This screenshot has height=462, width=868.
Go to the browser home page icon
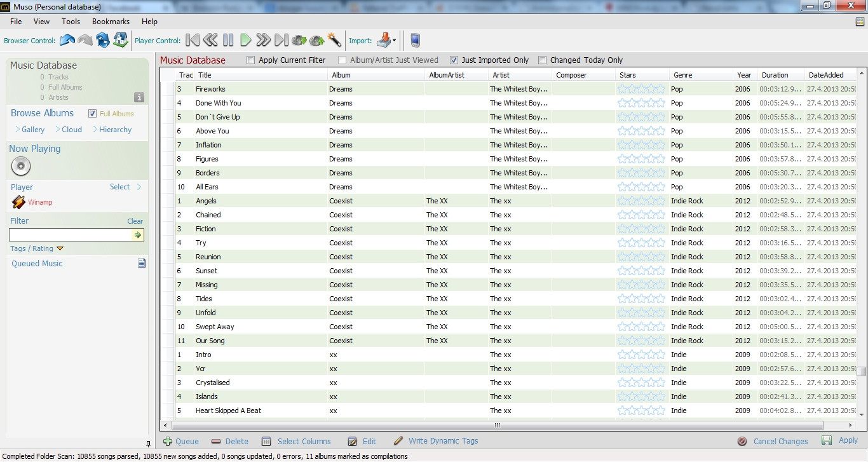click(121, 41)
